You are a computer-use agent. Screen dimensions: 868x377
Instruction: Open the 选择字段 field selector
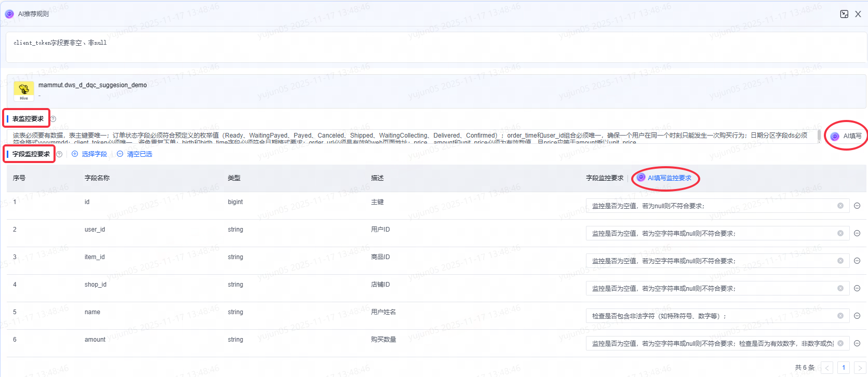click(x=89, y=154)
